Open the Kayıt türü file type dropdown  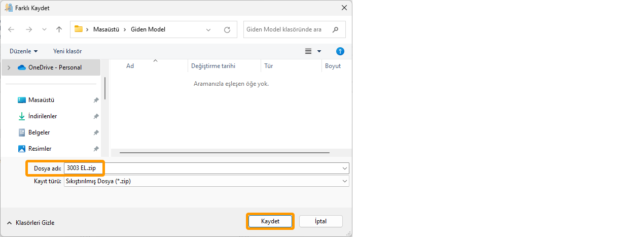345,181
